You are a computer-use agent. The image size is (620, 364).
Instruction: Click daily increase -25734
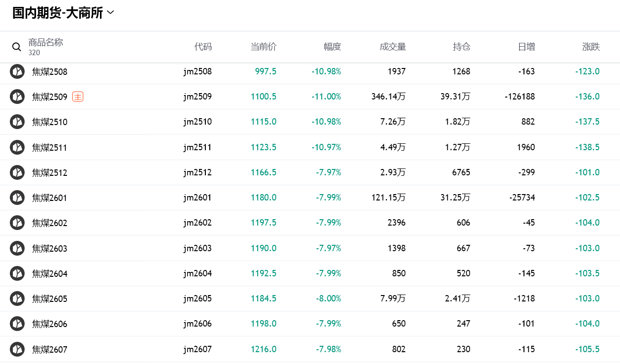[x=522, y=198]
